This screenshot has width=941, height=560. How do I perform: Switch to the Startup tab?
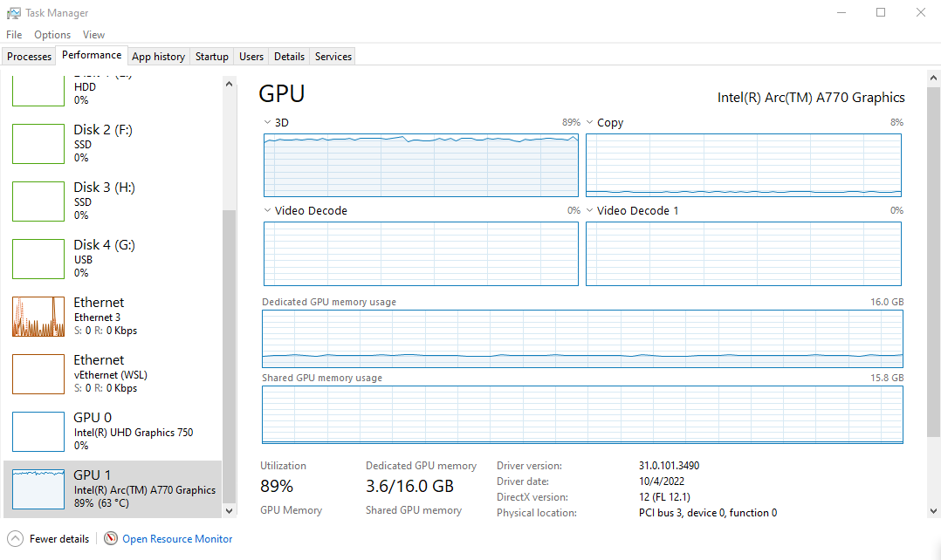click(x=212, y=57)
